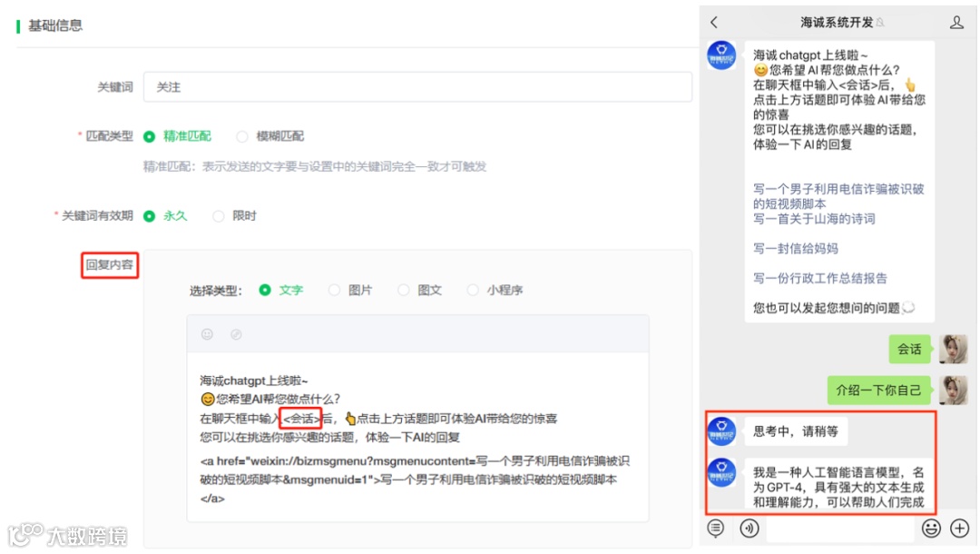Click the chat message input box
This screenshot has height=554, width=980.
tap(840, 529)
